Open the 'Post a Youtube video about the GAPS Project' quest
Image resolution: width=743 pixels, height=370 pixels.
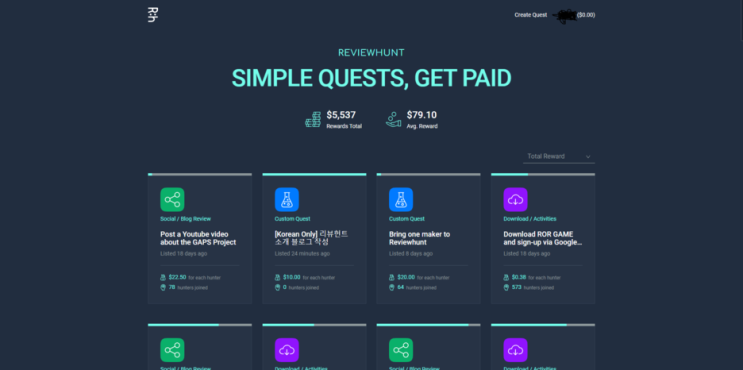pos(198,238)
